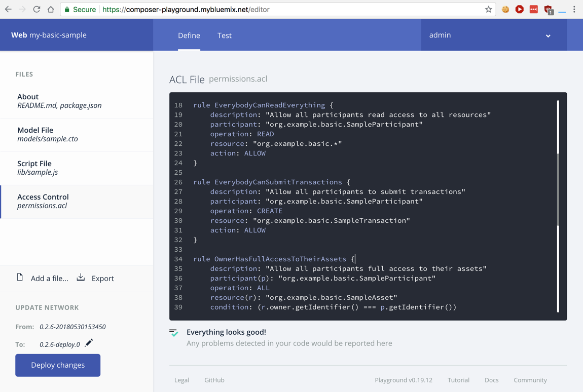Click line 34 rule OwnerHasFullAccessToTheirAssets
Image resolution: width=583 pixels, height=392 pixels.
coord(274,259)
